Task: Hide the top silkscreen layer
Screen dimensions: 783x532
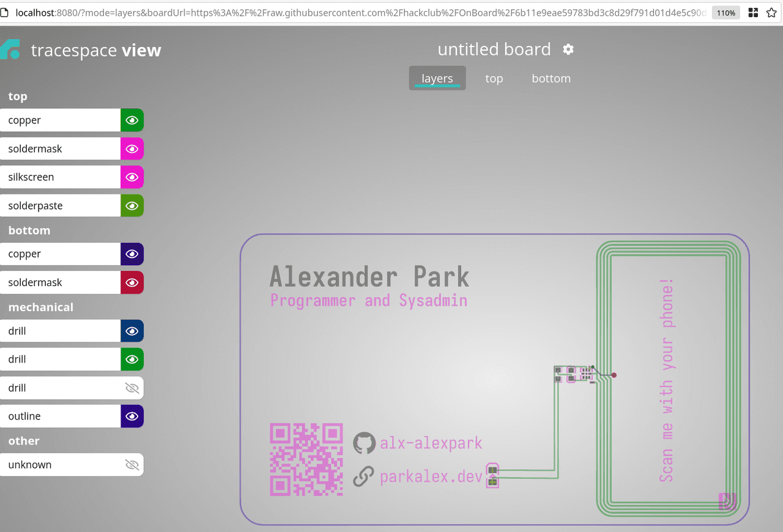Action: pos(132,177)
